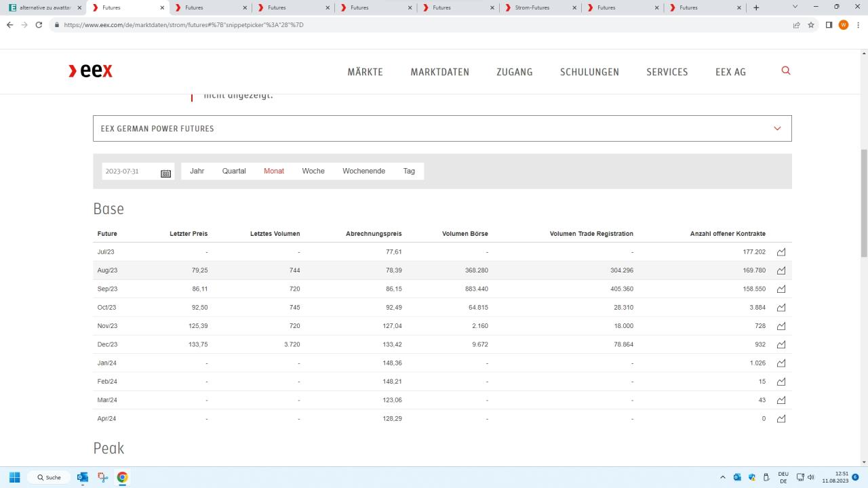Open chart icon for Apr/24 row
The width and height of the screenshot is (868, 488).
pos(781,419)
